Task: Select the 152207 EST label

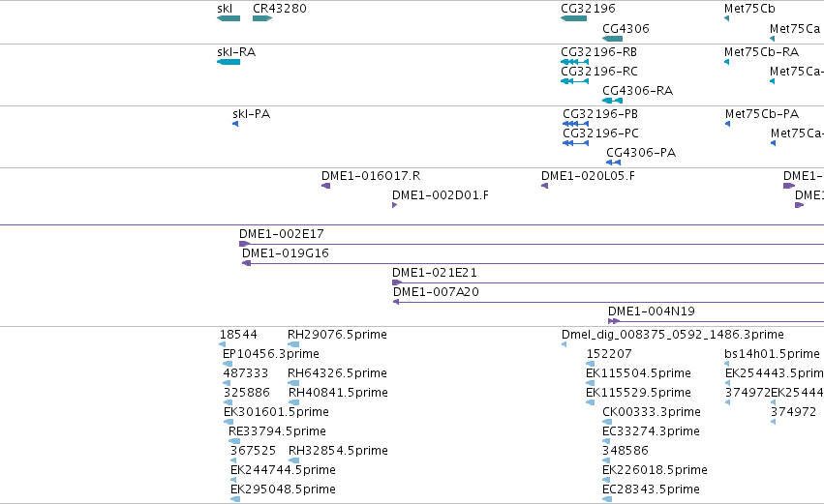Action: pos(609,354)
